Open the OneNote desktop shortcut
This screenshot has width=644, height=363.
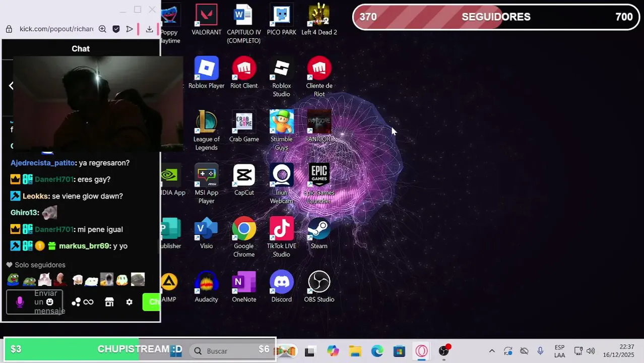pos(244,287)
